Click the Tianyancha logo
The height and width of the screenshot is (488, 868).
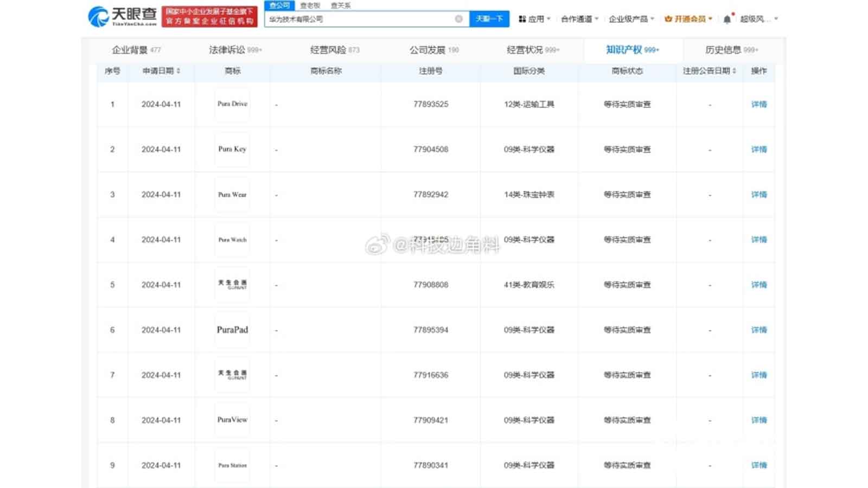click(x=123, y=16)
